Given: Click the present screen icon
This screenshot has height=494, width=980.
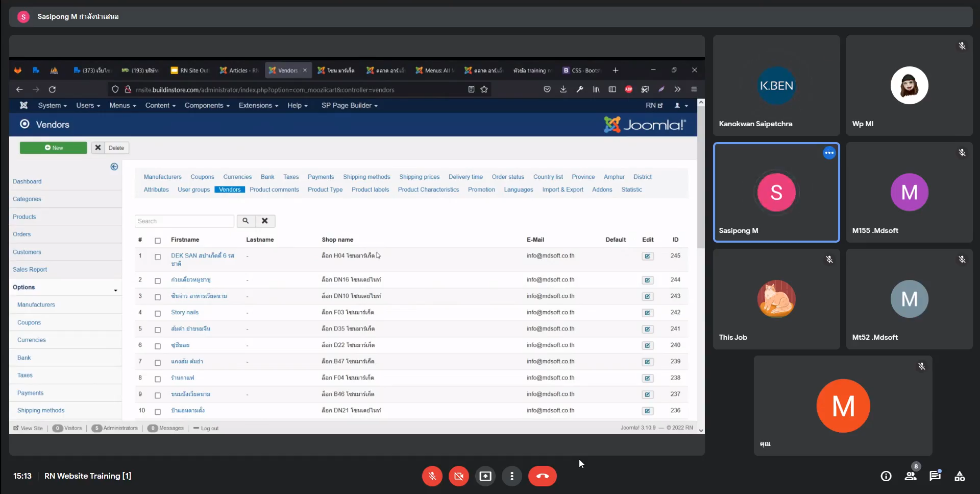Looking at the screenshot, I should click(485, 476).
